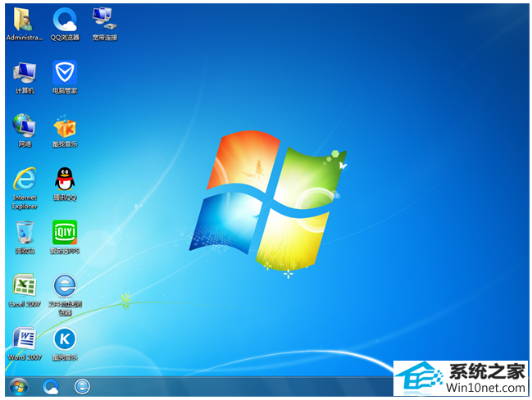Open the Windows Start button
The height and width of the screenshot is (400, 532).
[19, 387]
